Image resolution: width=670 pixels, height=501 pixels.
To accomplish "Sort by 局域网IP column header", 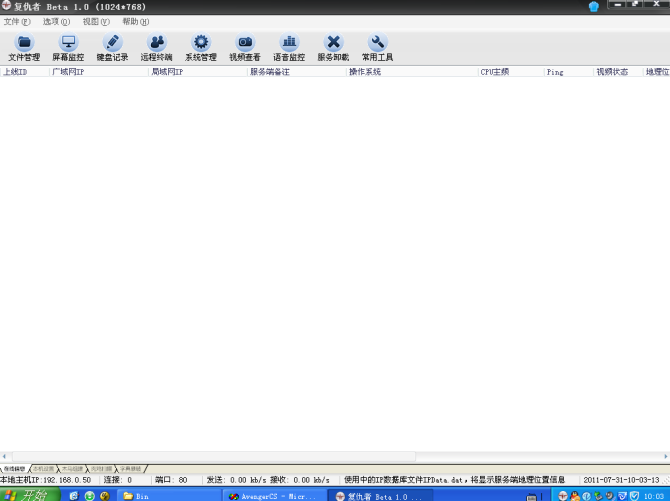I will coord(198,72).
